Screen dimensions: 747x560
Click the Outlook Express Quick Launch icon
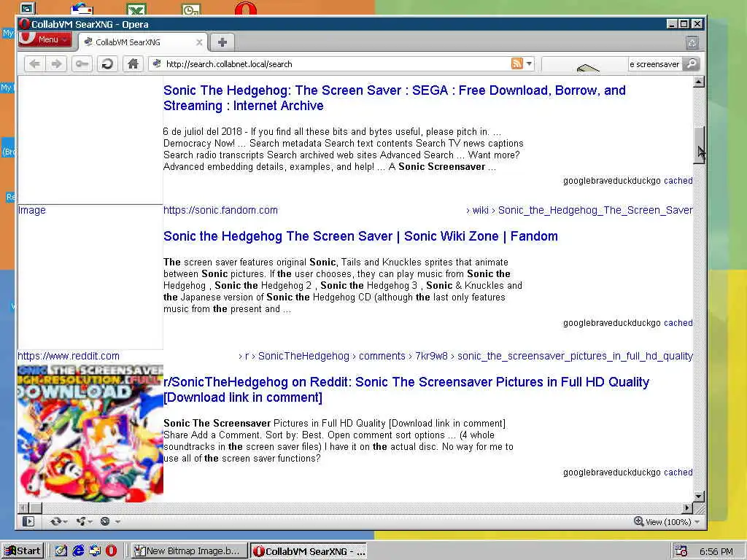coord(95,551)
